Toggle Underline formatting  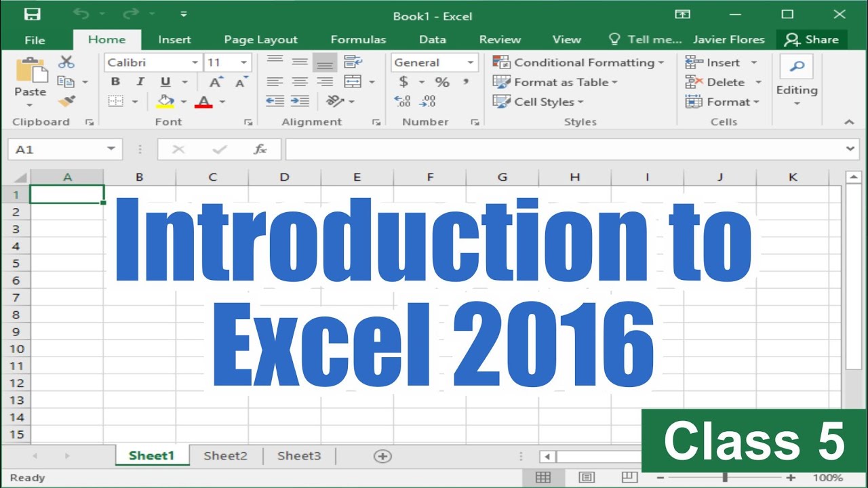[x=165, y=82]
